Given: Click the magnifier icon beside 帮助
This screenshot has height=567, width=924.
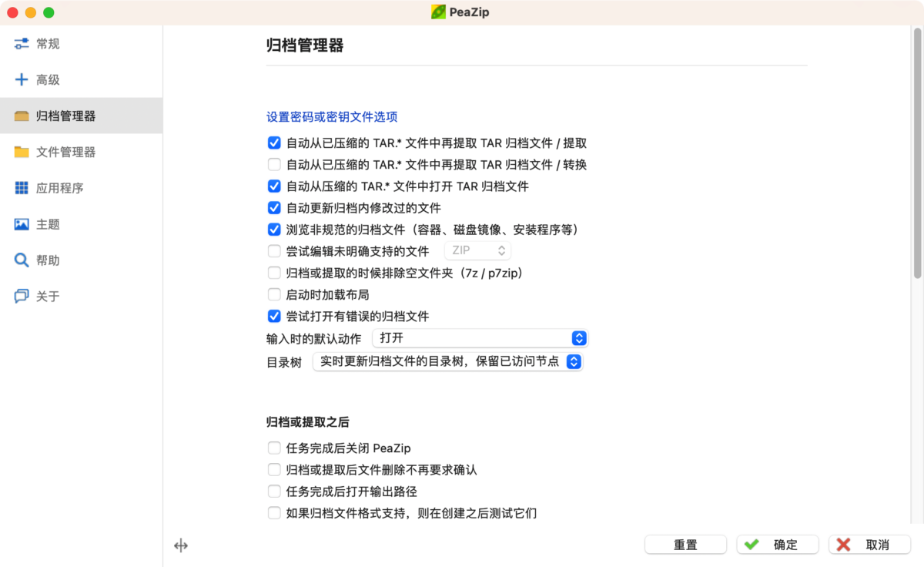Looking at the screenshot, I should point(22,260).
